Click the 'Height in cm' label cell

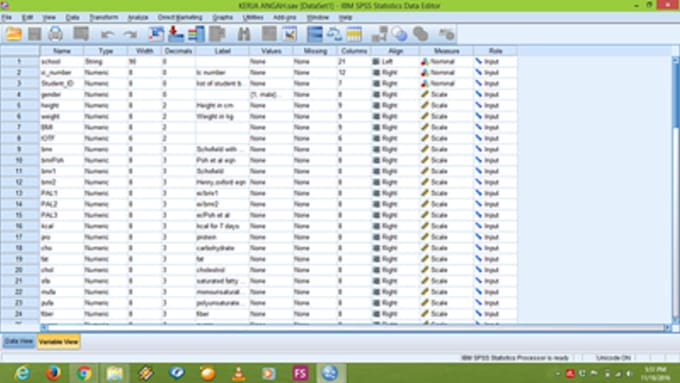pos(222,105)
